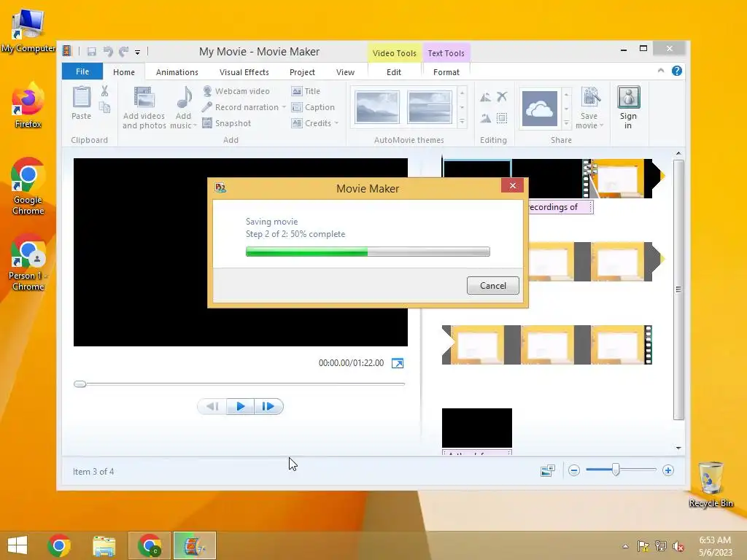The height and width of the screenshot is (560, 747).
Task: Select Webcam video
Action: [236, 91]
